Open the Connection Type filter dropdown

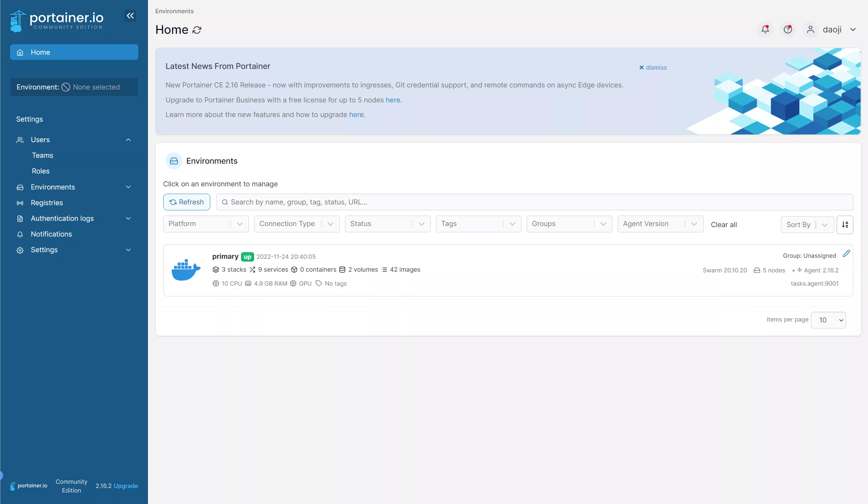297,224
